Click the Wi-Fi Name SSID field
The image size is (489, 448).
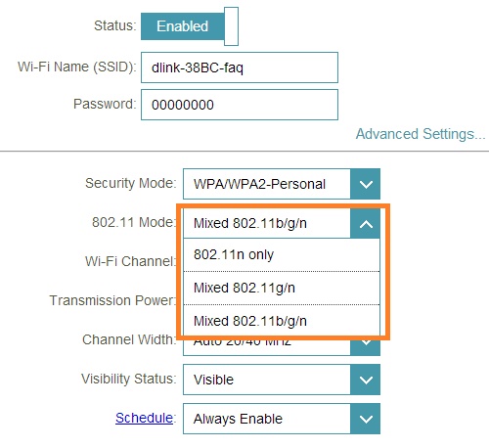click(240, 67)
